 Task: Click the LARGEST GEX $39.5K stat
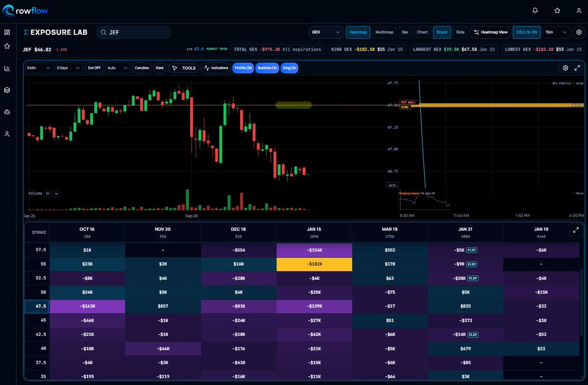coord(454,50)
